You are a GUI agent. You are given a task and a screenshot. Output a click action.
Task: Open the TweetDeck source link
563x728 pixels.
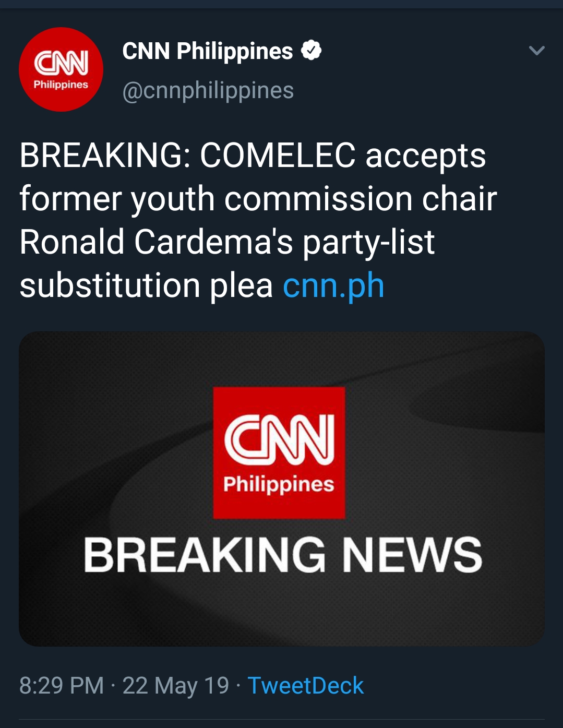click(305, 685)
